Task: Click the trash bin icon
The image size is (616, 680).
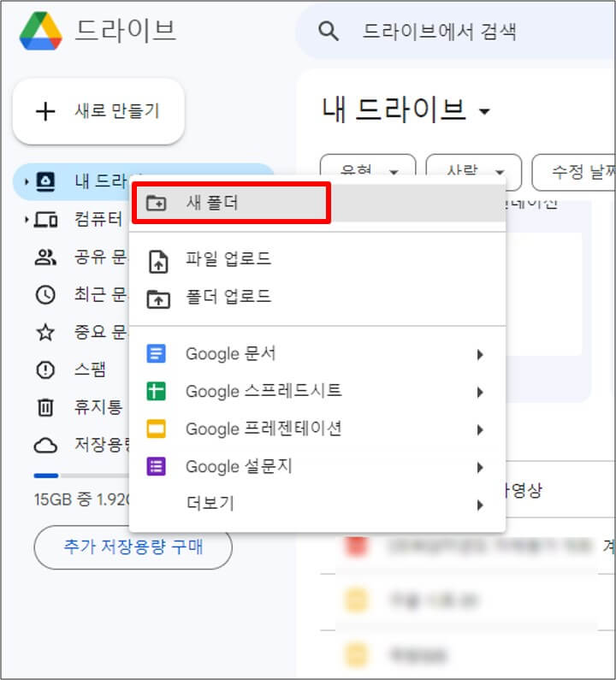Action: pyautogui.click(x=45, y=408)
